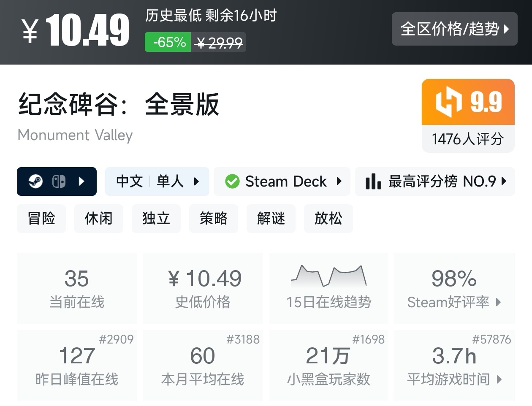Viewport: 532px width, 406px height.
Task: Select the 休闲 genre tag
Action: coord(99,219)
